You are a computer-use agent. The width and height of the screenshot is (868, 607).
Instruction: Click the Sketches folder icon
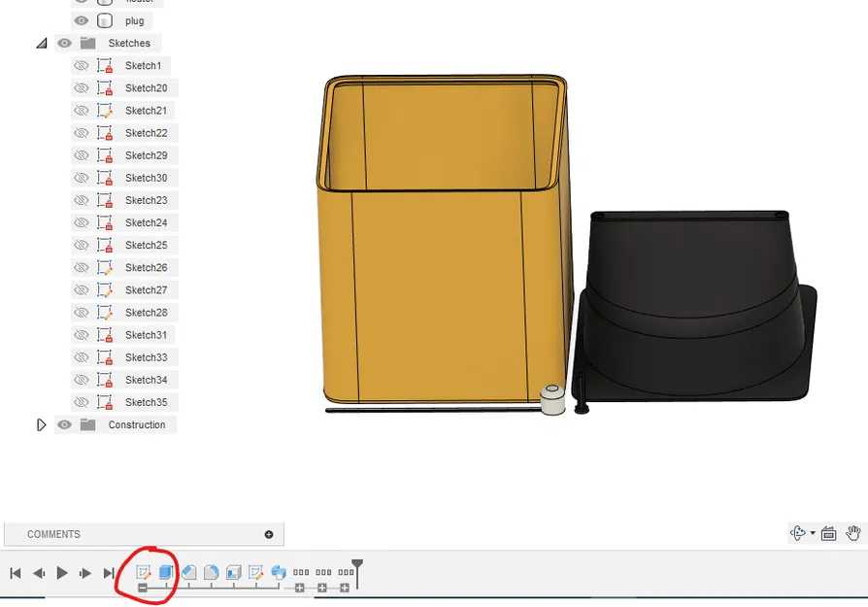tap(87, 43)
